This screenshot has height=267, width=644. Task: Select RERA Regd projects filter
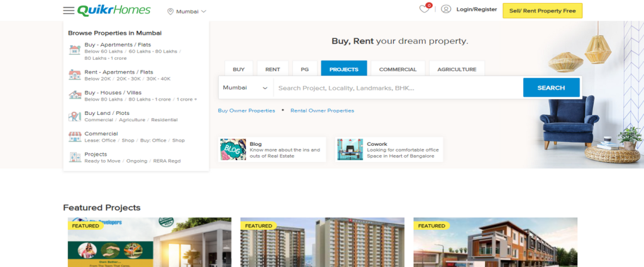point(167,161)
